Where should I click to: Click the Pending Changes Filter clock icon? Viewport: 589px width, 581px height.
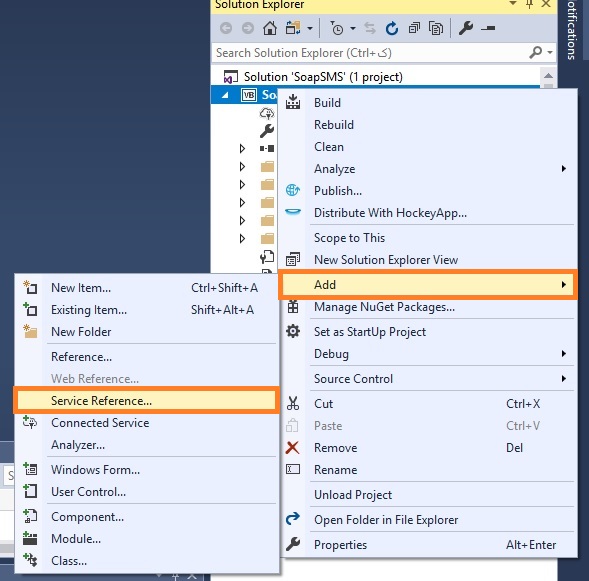click(x=337, y=28)
